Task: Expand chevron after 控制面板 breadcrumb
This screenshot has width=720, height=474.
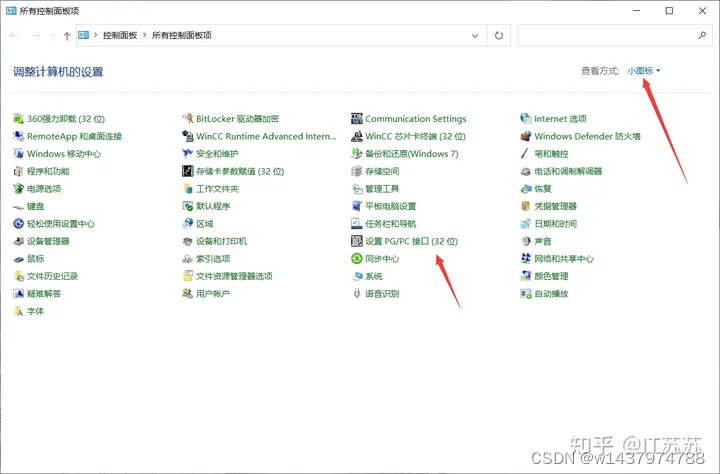Action: 144,35
